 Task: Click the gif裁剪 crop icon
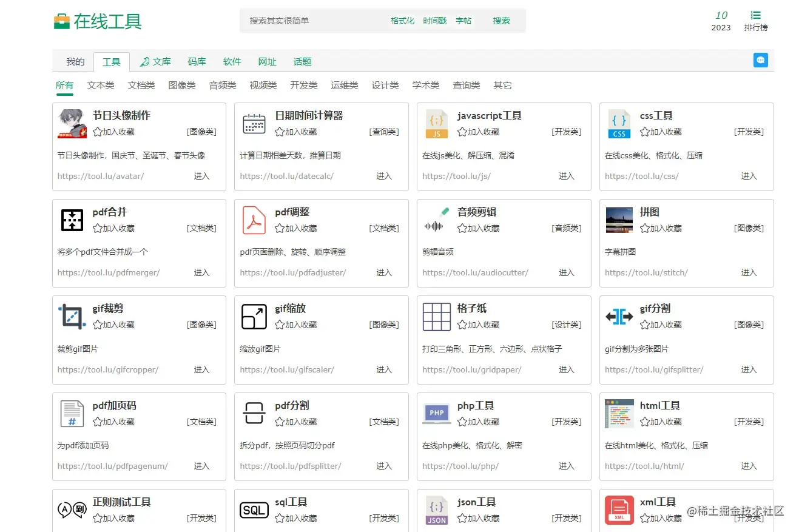[72, 317]
